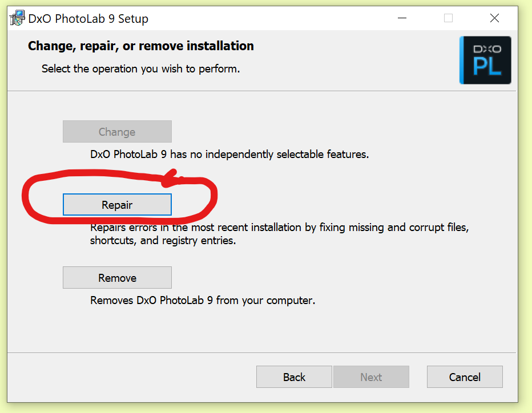532x413 pixels.
Task: Click the disabled maximize window icon
Action: point(448,18)
